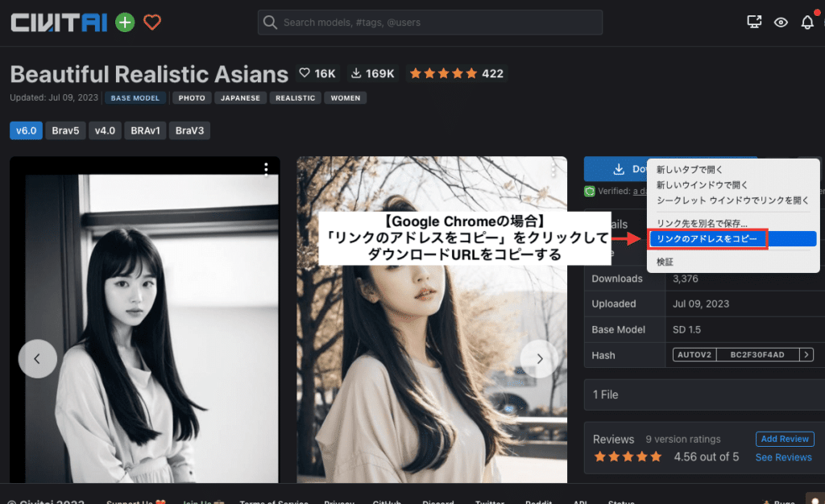Open the three-dot menu on the left image

tap(267, 169)
